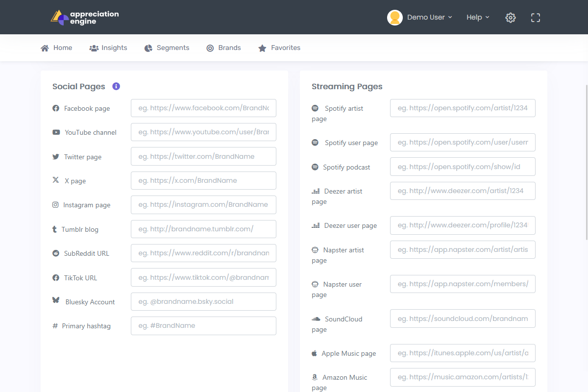
Task: Focus the Apple Music page field
Action: click(463, 353)
